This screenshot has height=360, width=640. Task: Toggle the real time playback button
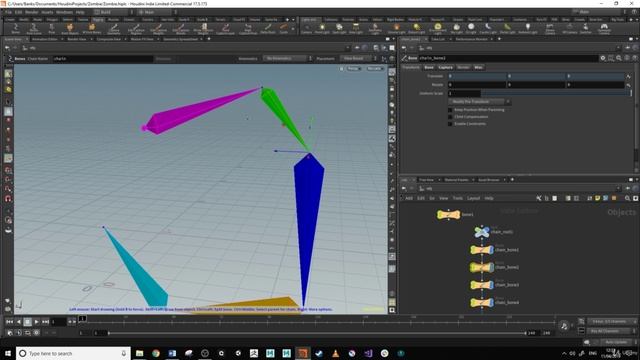10,333
